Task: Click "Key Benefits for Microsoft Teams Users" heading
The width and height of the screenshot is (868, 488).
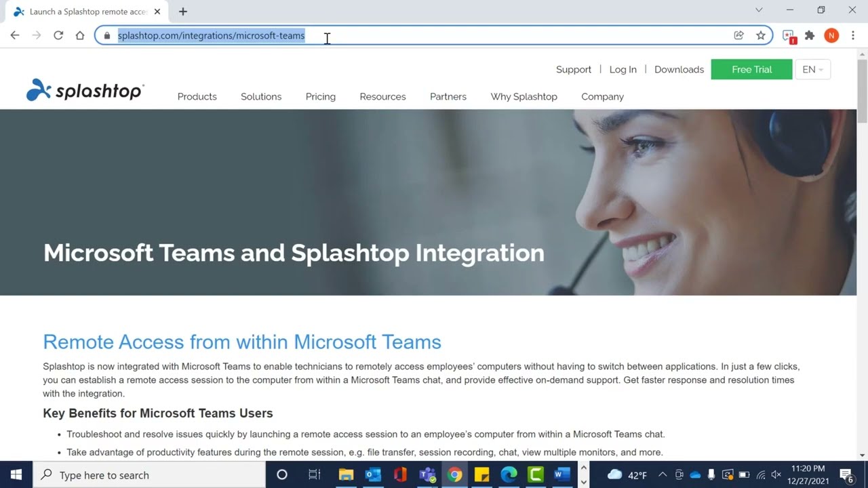Action: pos(158,413)
